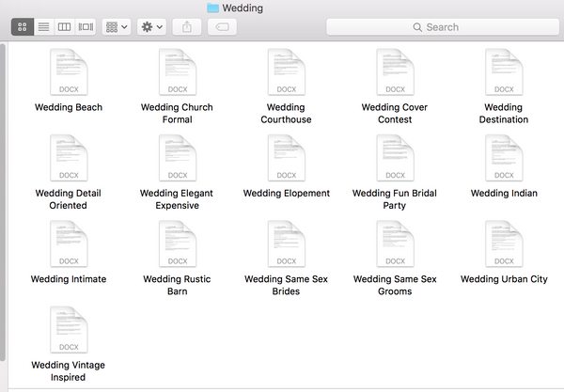The image size is (564, 392).
Task: Select the Wedding Beach document icon
Action: point(69,72)
